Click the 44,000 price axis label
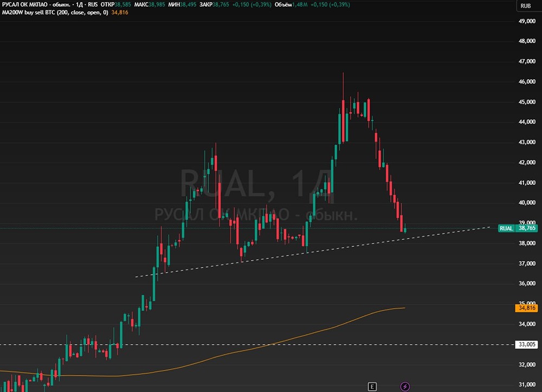Image resolution: width=542 pixels, height=392 pixels. coord(527,121)
